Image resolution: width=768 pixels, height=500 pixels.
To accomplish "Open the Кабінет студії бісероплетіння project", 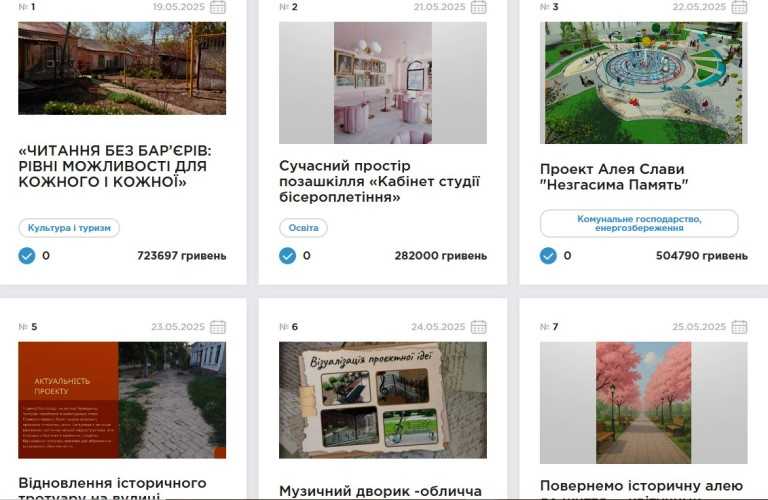I will coord(380,182).
